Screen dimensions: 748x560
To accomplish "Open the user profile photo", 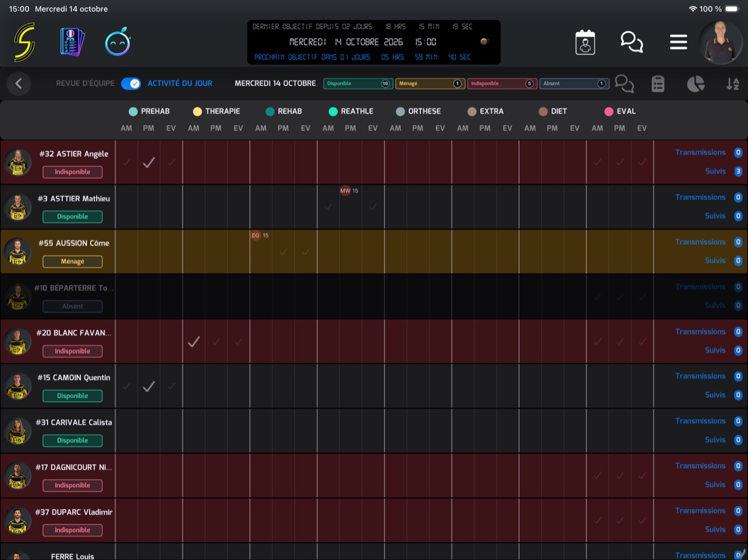I will (721, 42).
